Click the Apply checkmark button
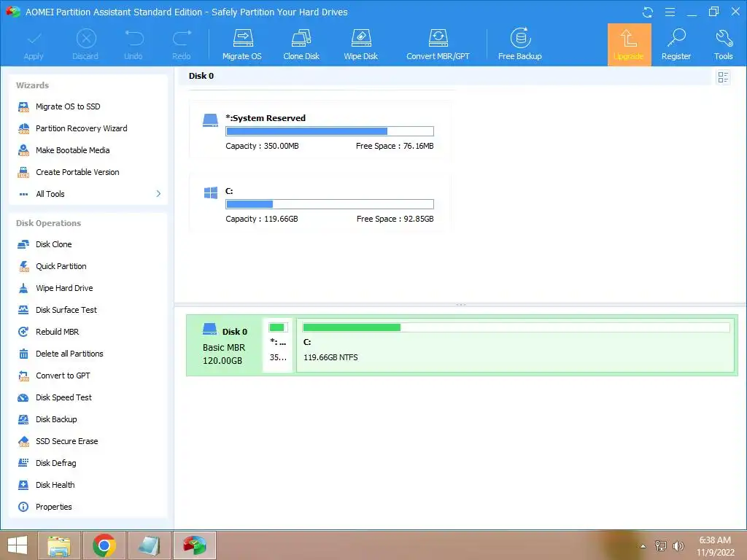 [x=34, y=44]
